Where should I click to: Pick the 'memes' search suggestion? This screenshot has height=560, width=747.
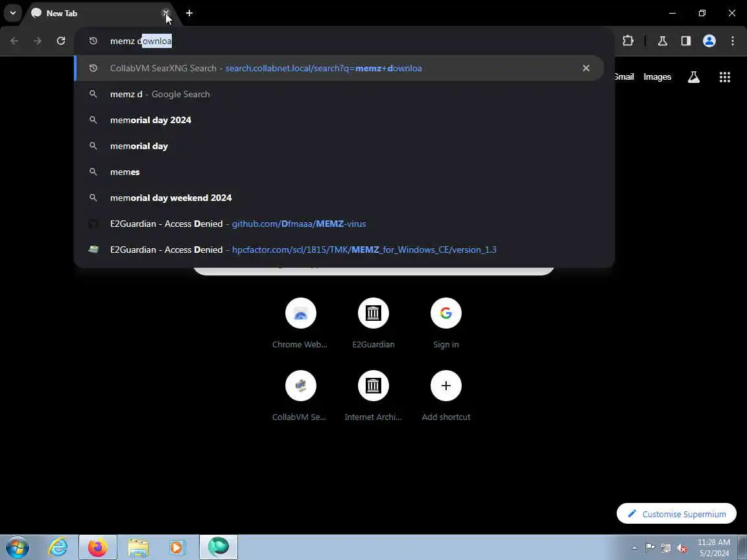[339, 172]
